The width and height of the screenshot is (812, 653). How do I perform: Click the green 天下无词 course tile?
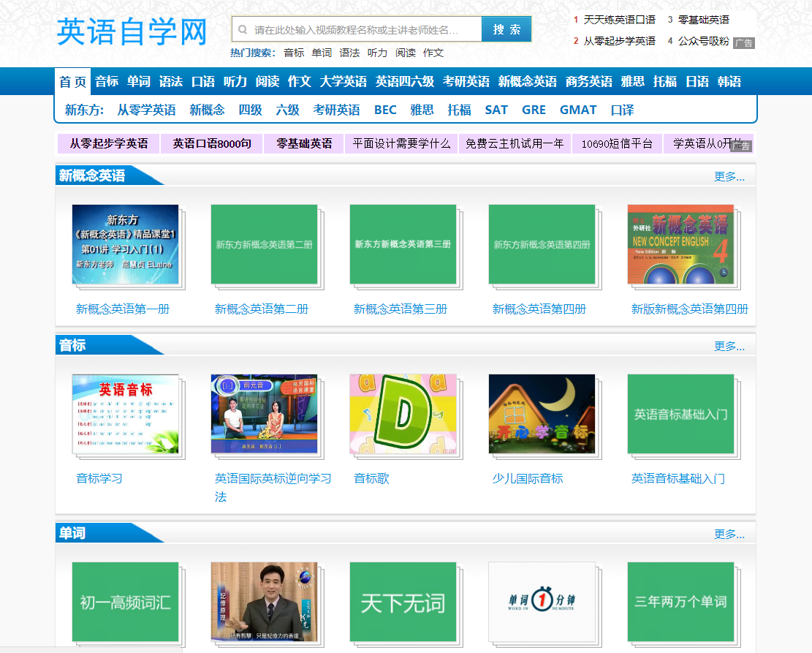pos(403,602)
